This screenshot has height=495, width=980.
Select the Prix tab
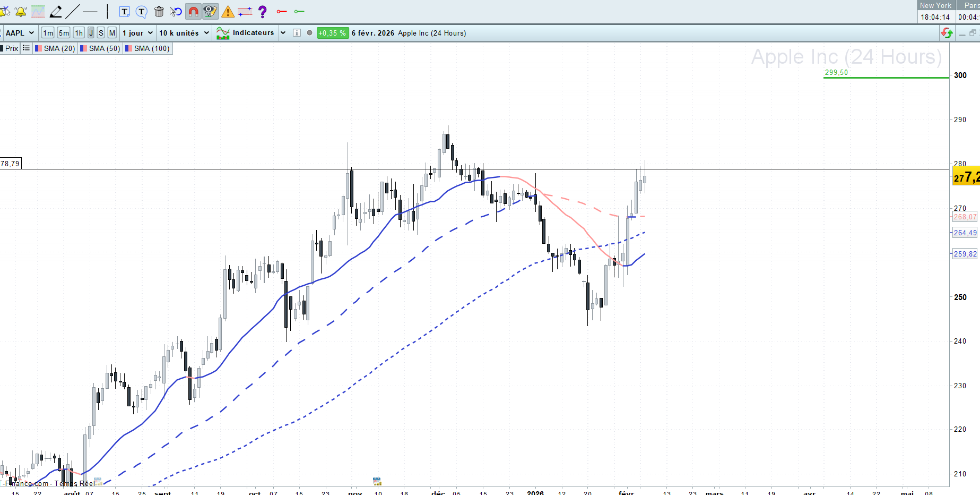(10, 48)
